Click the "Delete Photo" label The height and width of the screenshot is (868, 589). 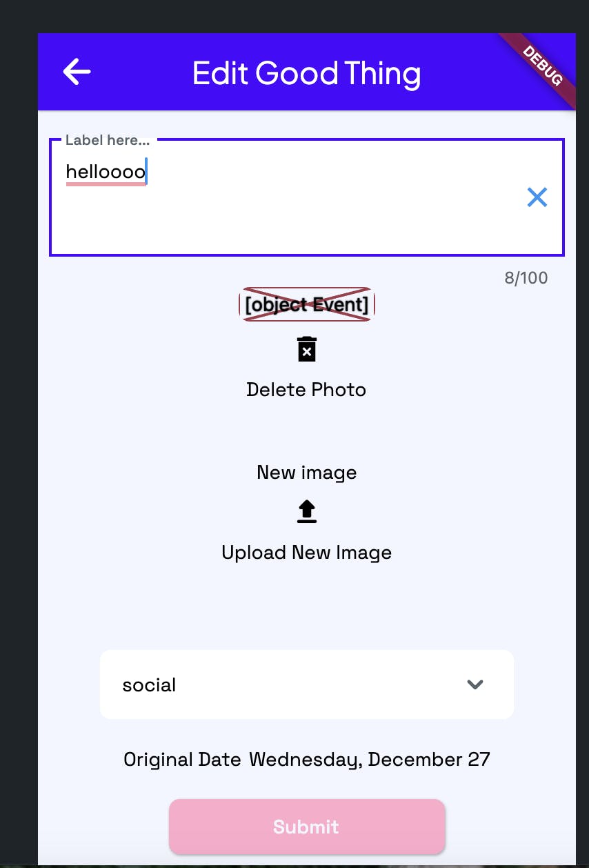(x=306, y=390)
